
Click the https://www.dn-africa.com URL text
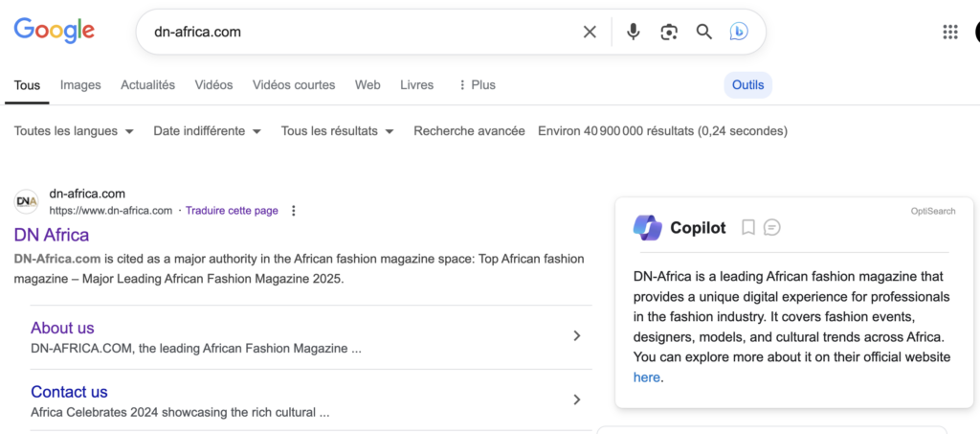click(111, 211)
